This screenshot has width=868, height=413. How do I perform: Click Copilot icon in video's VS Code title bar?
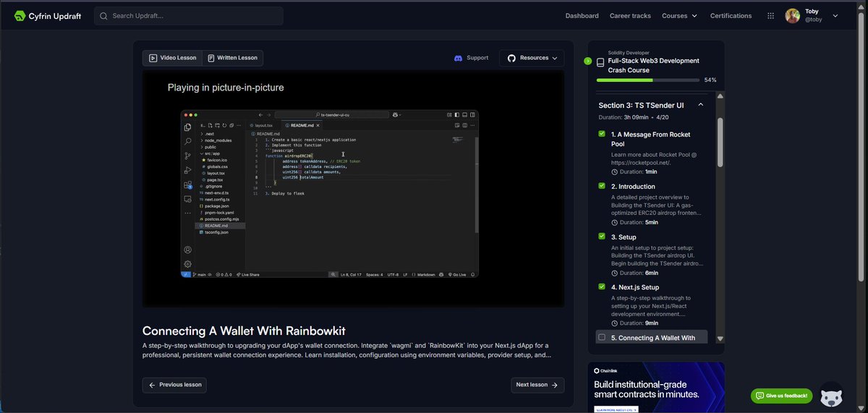coord(396,114)
